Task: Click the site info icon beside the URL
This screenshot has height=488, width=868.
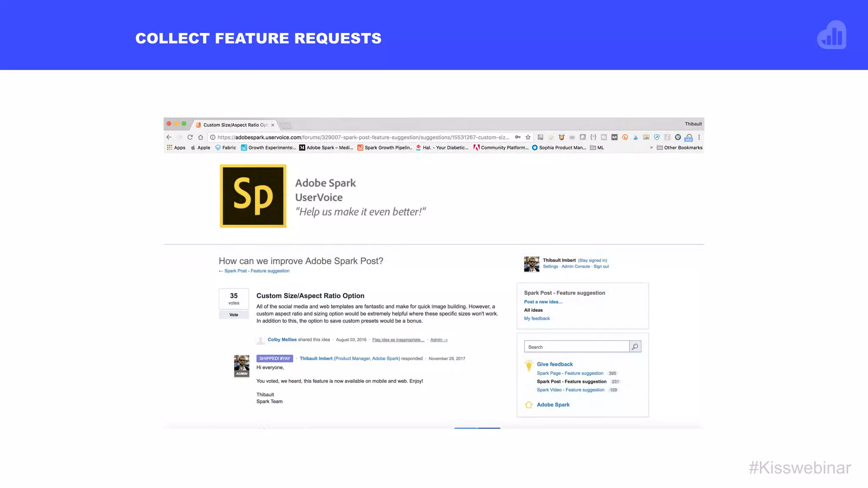Action: coord(213,137)
